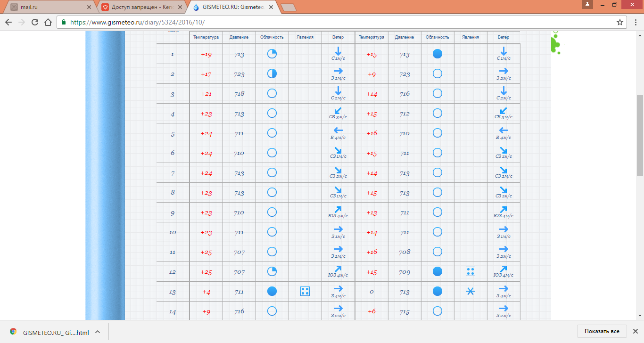Click day 9 evening southwest wind arrow
The image size is (644, 343).
tap(504, 209)
